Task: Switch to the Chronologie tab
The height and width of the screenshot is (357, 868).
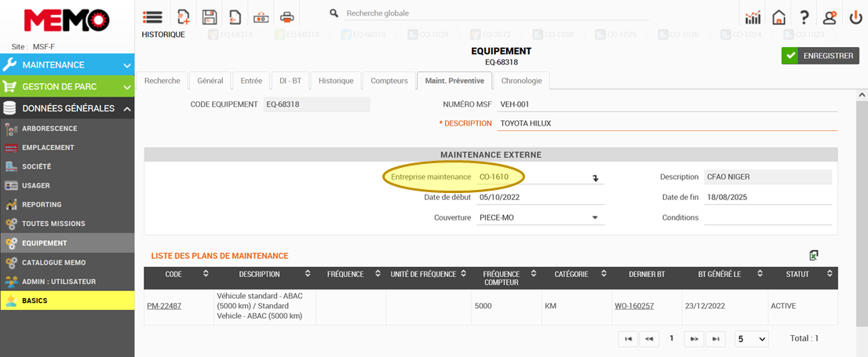Action: click(x=521, y=81)
